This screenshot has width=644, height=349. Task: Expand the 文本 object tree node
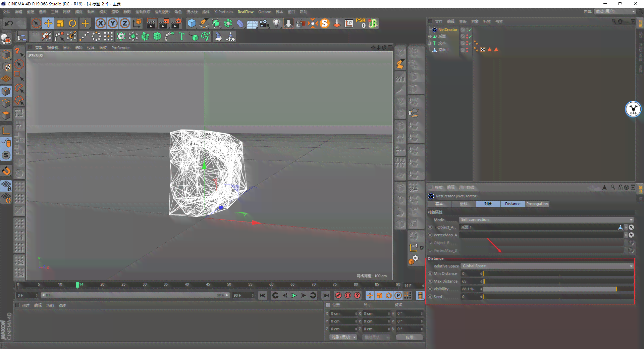tap(429, 43)
